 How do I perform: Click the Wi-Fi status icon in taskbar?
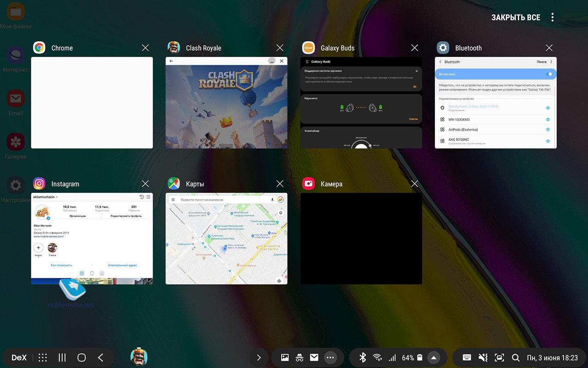point(377,357)
